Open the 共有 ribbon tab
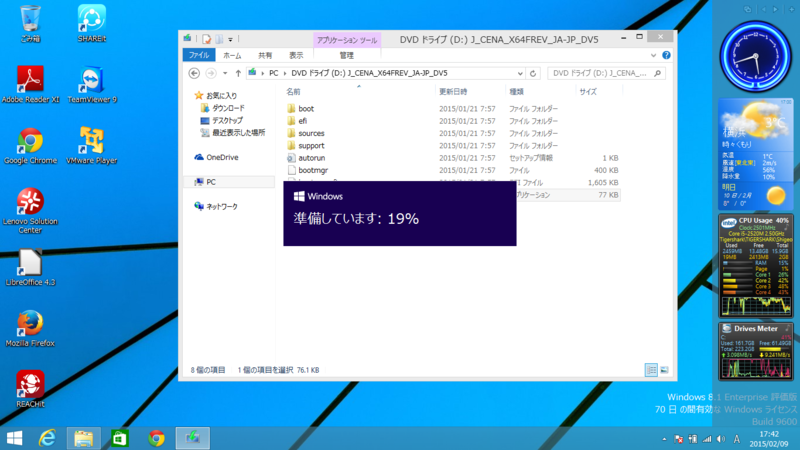This screenshot has width=800, height=450. (x=265, y=55)
